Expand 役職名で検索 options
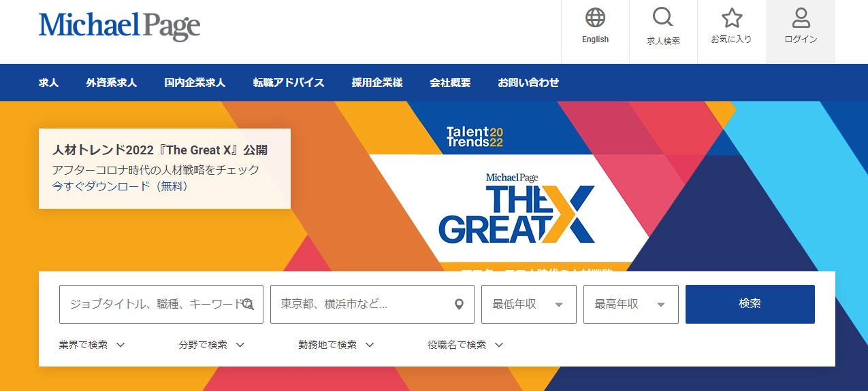868x391 pixels. (466, 345)
